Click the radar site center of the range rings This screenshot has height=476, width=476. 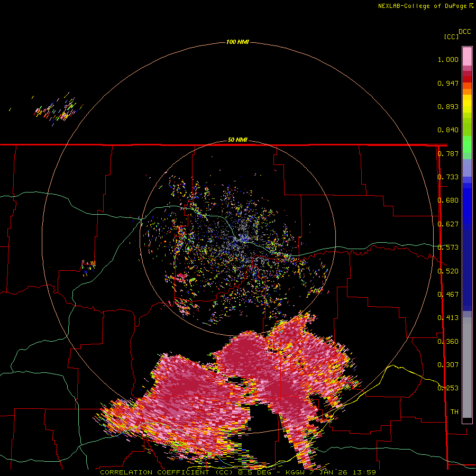(x=237, y=239)
